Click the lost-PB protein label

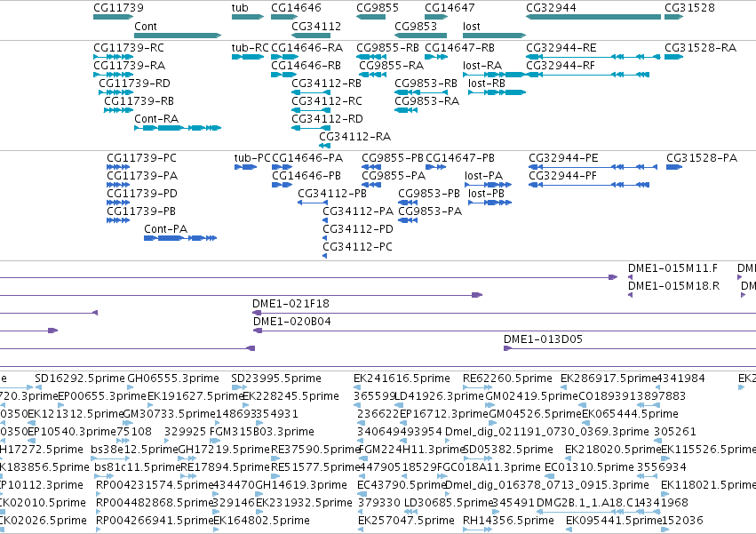point(486,194)
